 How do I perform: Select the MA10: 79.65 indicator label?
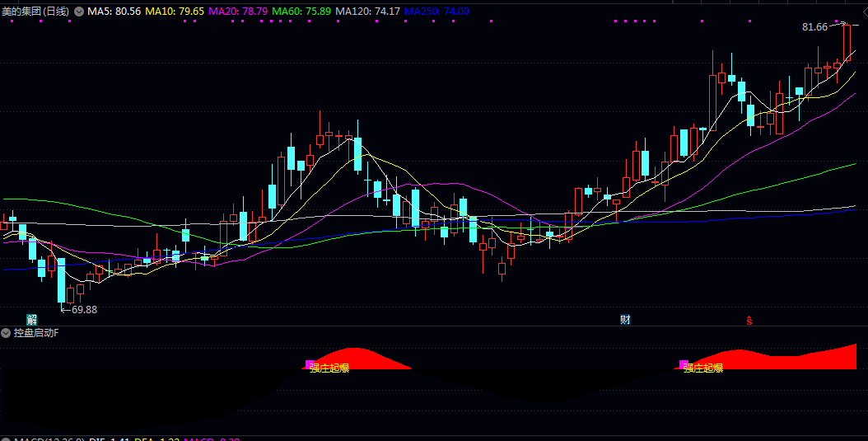pyautogui.click(x=175, y=11)
